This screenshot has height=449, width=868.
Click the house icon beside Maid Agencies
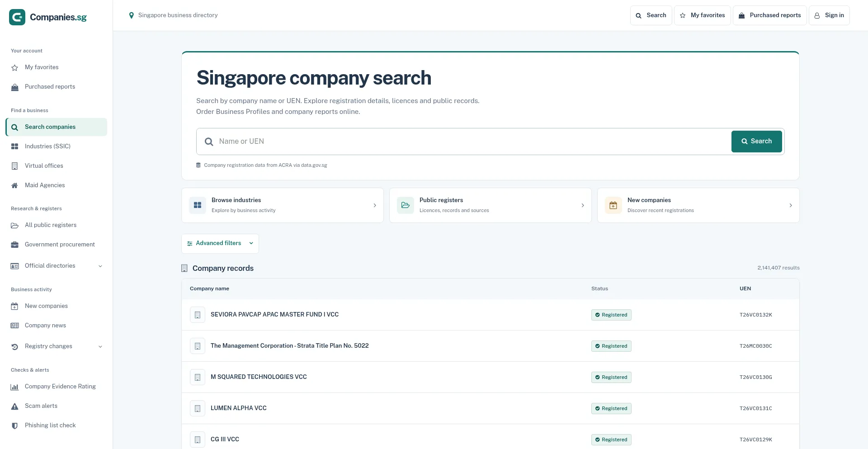(15, 185)
